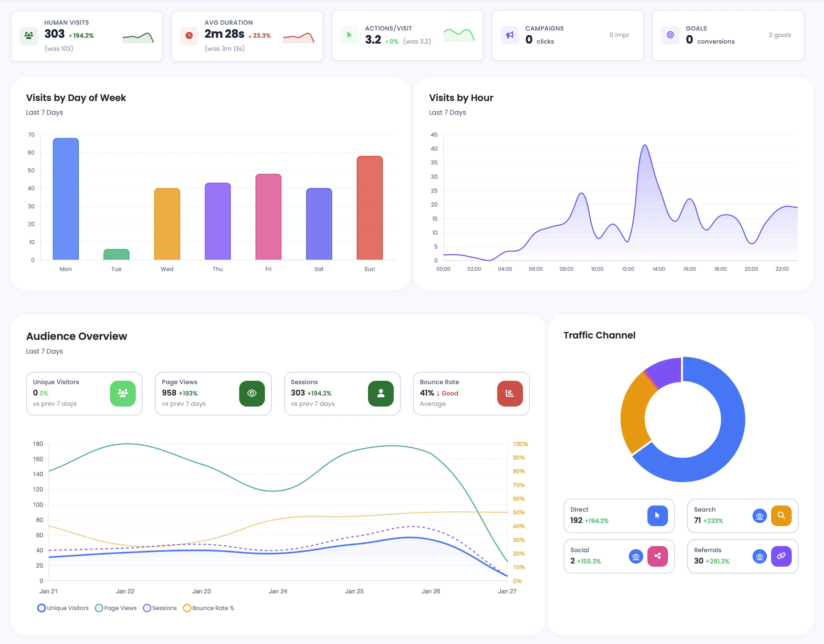Click the Search channel orange magnifier icon

point(781,516)
